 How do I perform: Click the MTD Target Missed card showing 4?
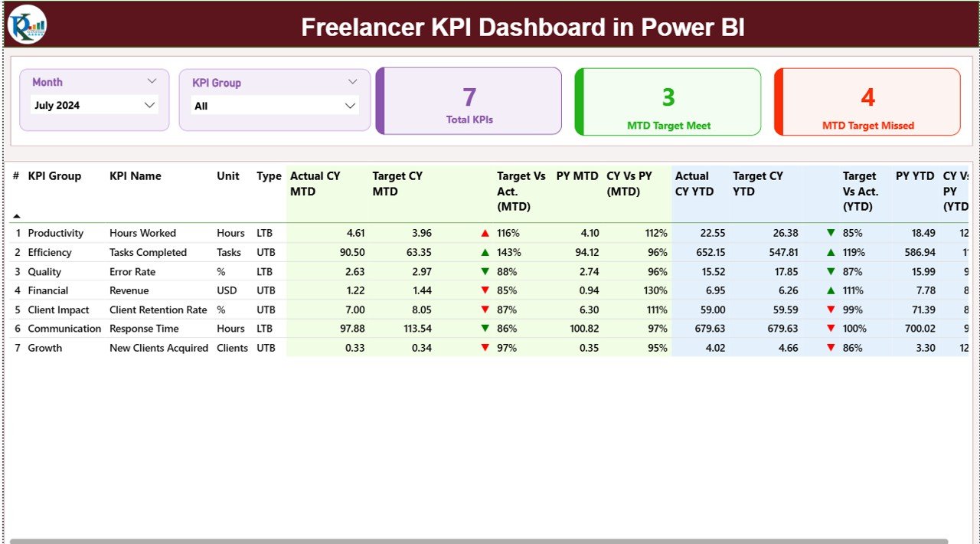pyautogui.click(x=867, y=101)
